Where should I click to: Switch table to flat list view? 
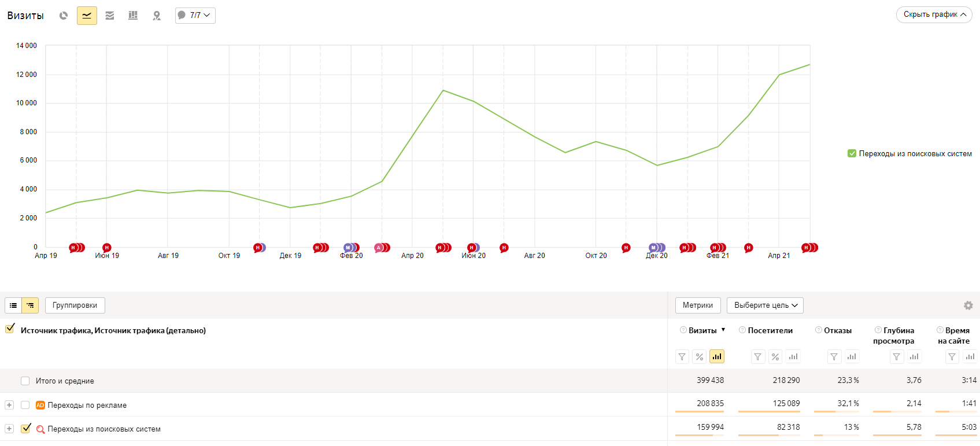tap(13, 305)
